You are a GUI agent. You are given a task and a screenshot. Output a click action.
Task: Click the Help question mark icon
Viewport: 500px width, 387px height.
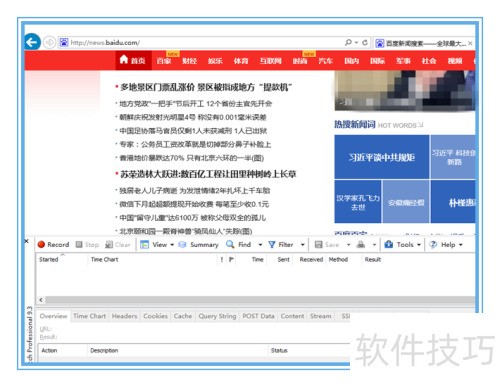[433, 245]
